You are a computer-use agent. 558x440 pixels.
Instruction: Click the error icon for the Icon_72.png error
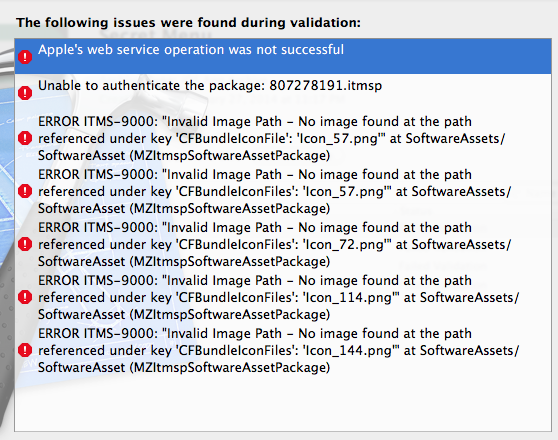click(25, 244)
